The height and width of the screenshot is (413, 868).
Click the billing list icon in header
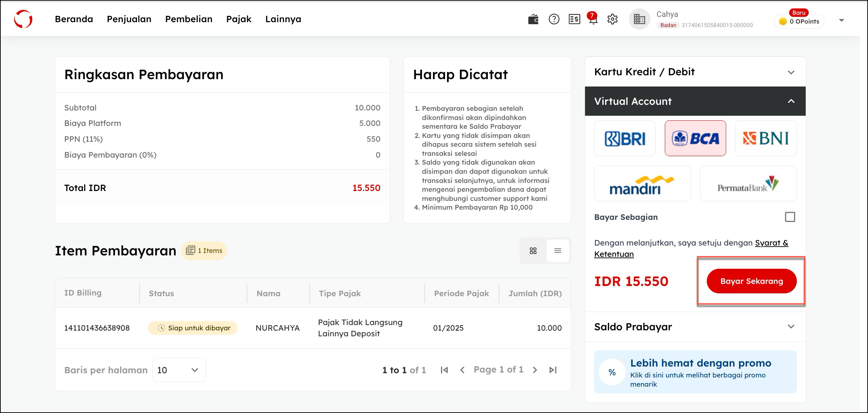[x=574, y=19]
